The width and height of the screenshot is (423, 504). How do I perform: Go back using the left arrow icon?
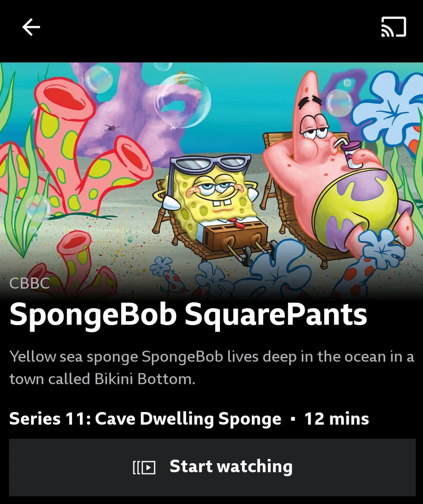click(31, 27)
